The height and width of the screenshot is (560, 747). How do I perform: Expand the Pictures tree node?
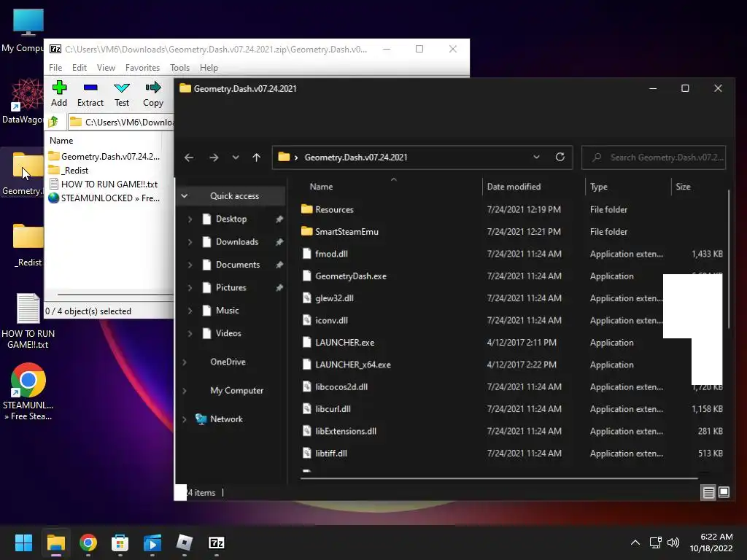190,287
